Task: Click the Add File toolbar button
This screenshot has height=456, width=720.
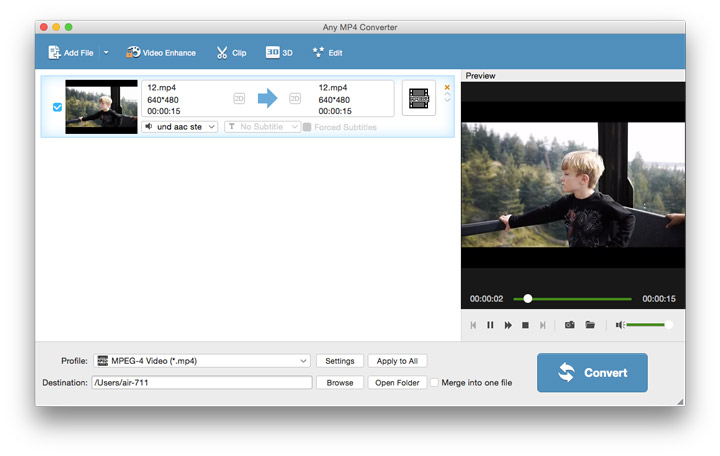Action: coord(71,53)
